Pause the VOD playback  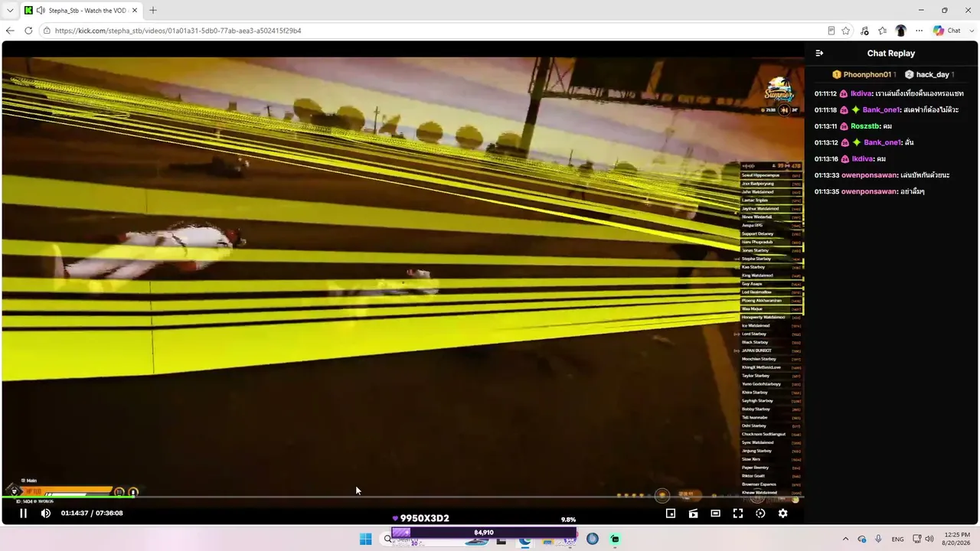[x=23, y=514]
